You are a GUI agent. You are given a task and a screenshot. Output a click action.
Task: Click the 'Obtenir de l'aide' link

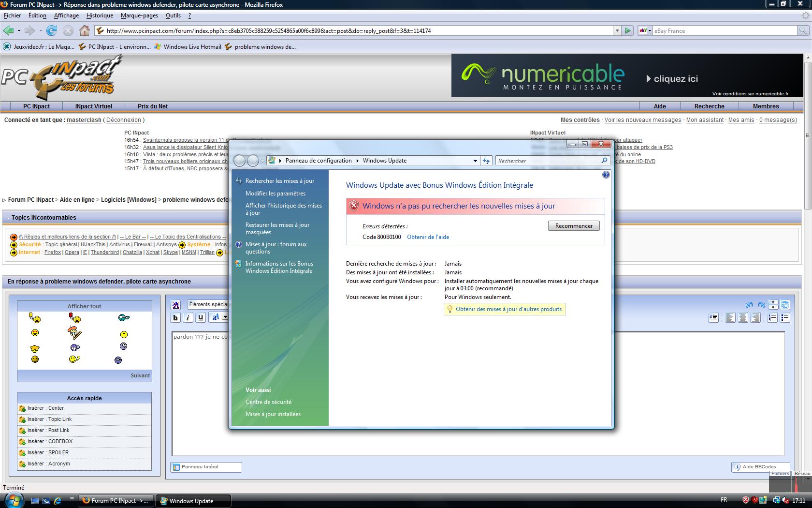428,237
